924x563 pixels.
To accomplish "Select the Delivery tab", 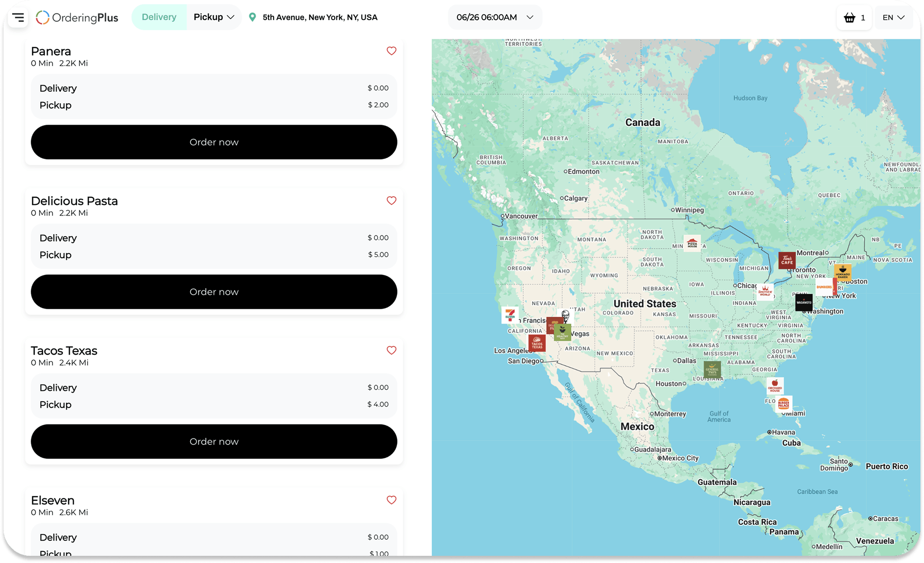I will 159,17.
